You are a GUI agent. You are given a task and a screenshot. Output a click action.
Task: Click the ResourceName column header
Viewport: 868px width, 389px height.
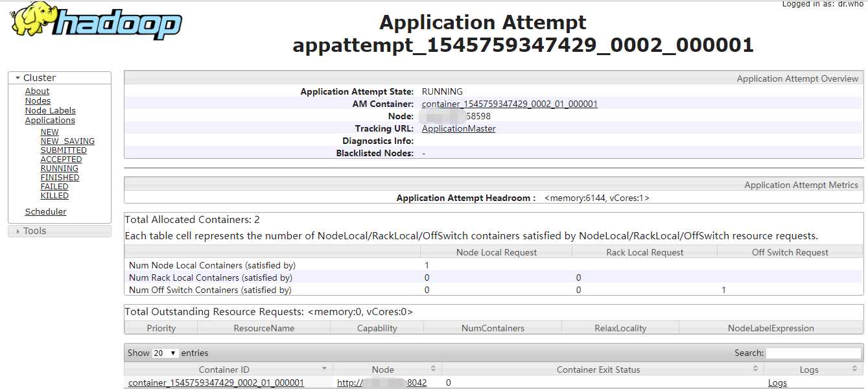click(x=264, y=328)
